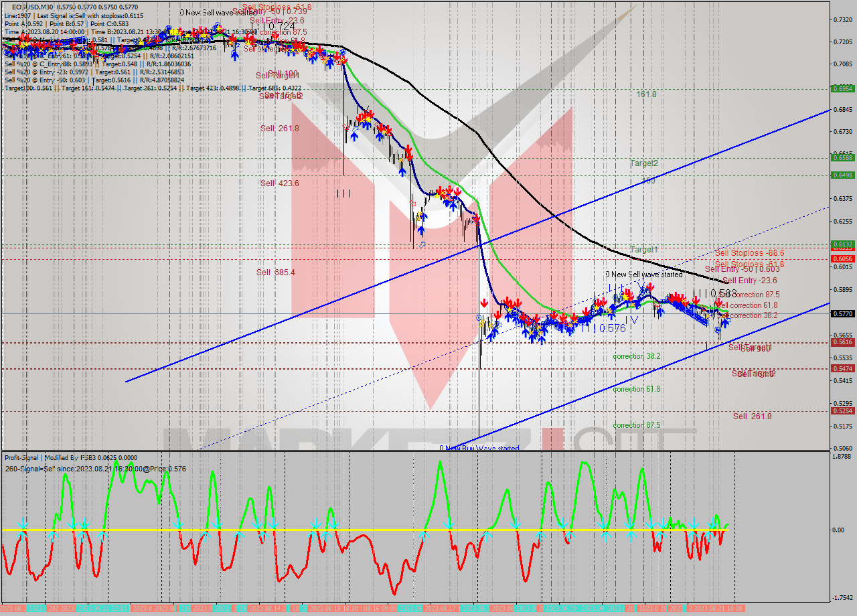This screenshot has width=857, height=616.
Task: Click the red 0.5254 price tag
Action: (842, 410)
